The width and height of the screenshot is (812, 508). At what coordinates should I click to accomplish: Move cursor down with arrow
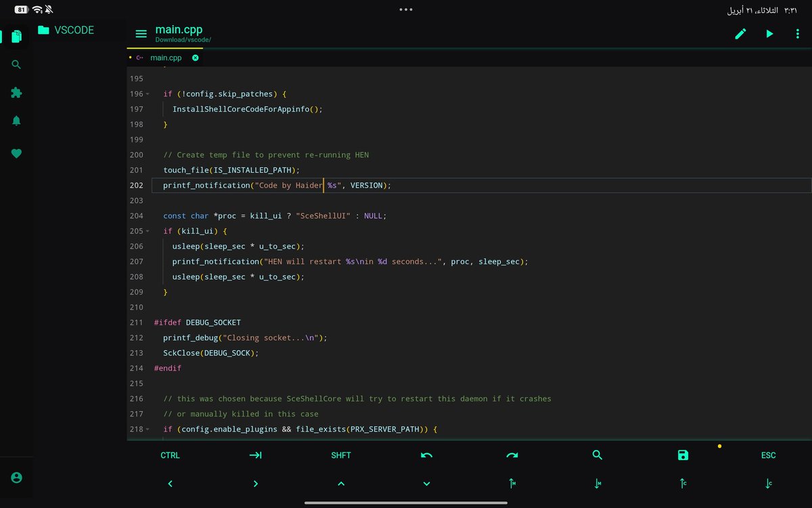pos(426,484)
